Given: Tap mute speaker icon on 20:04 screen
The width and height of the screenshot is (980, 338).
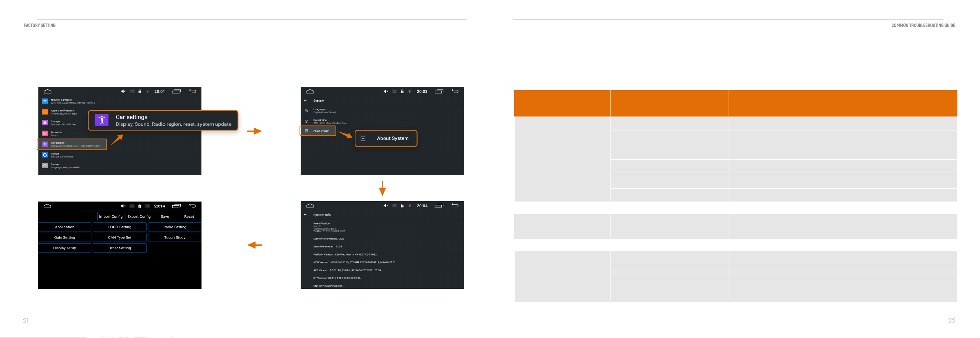Looking at the screenshot, I should (386, 206).
